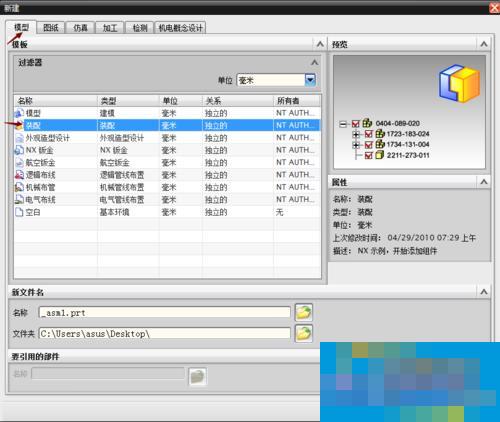This screenshot has width=500, height=422.
Task: Select the 机电概念设计 tab
Action: pyautogui.click(x=180, y=28)
